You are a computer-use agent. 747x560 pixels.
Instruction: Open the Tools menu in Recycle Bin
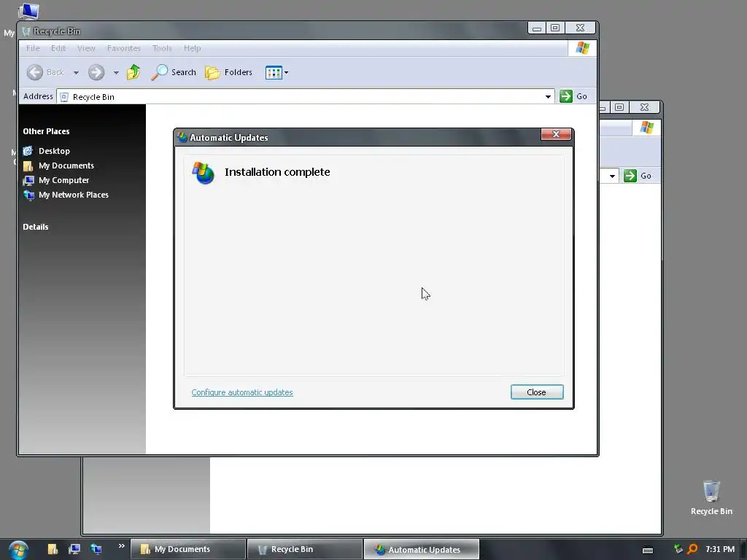click(162, 48)
